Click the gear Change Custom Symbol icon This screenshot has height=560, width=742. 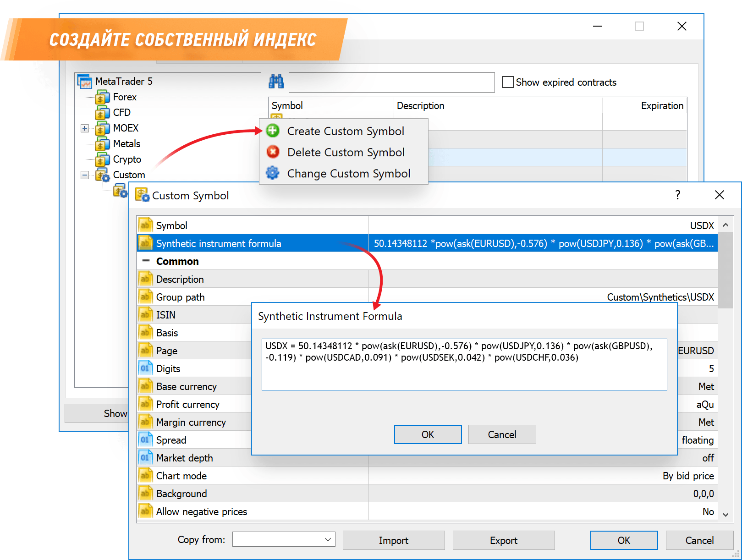(x=273, y=173)
